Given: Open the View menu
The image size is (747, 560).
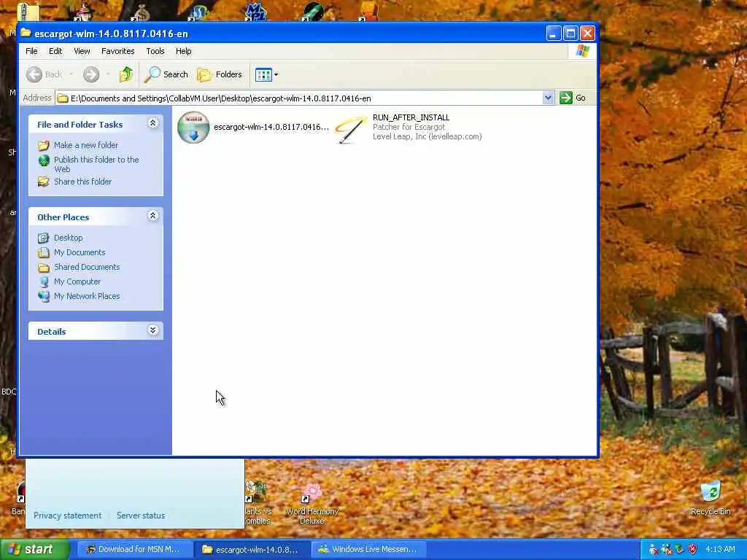Looking at the screenshot, I should pos(82,51).
